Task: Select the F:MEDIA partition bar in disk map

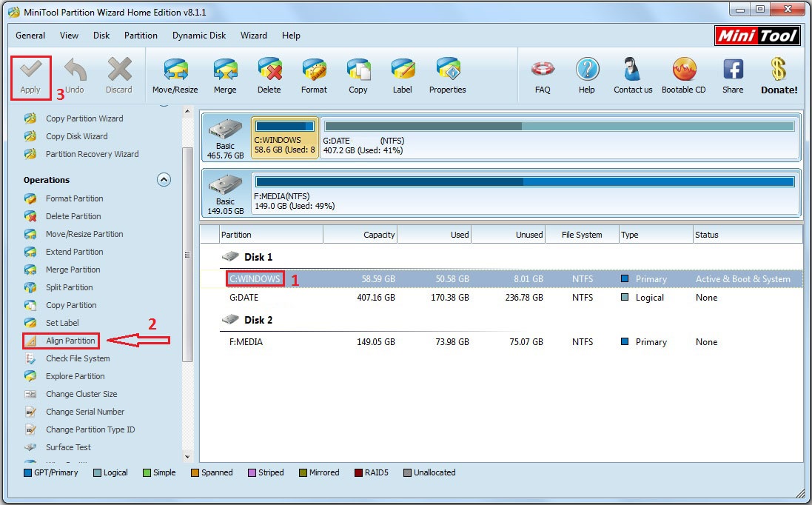Action: coord(525,193)
